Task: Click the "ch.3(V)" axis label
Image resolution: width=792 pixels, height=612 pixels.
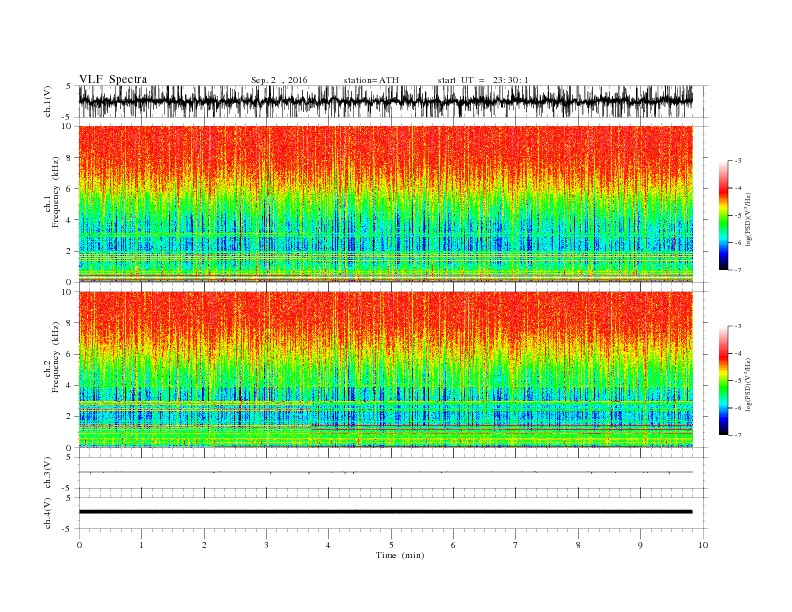Action: pyautogui.click(x=48, y=473)
